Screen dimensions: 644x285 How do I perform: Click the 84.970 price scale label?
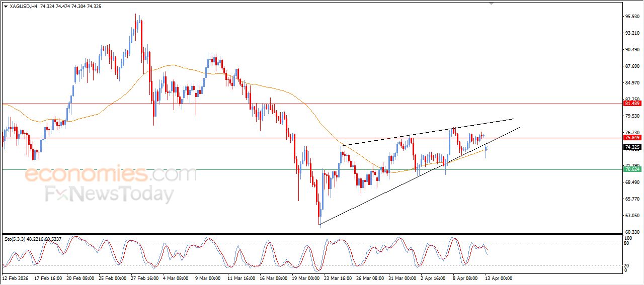(632, 83)
